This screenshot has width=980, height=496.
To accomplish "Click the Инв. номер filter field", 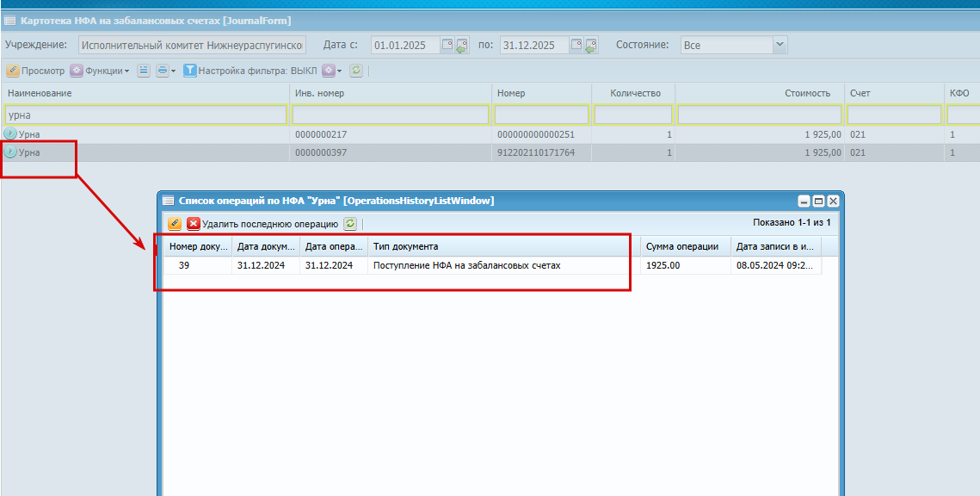I will 391,115.
